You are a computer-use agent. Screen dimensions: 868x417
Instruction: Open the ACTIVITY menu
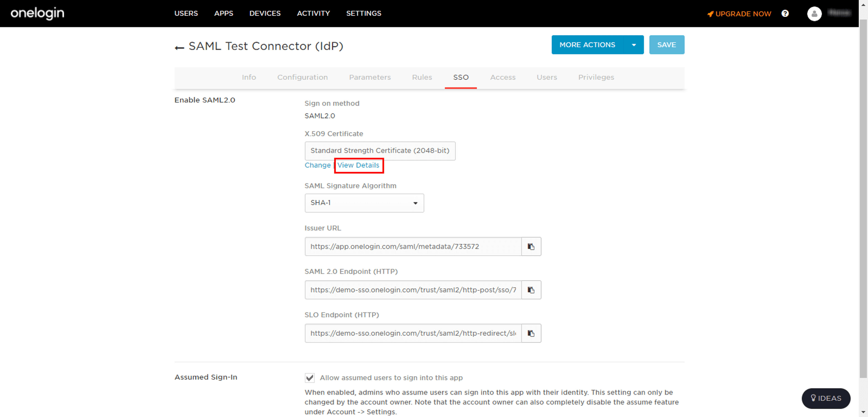(x=313, y=14)
